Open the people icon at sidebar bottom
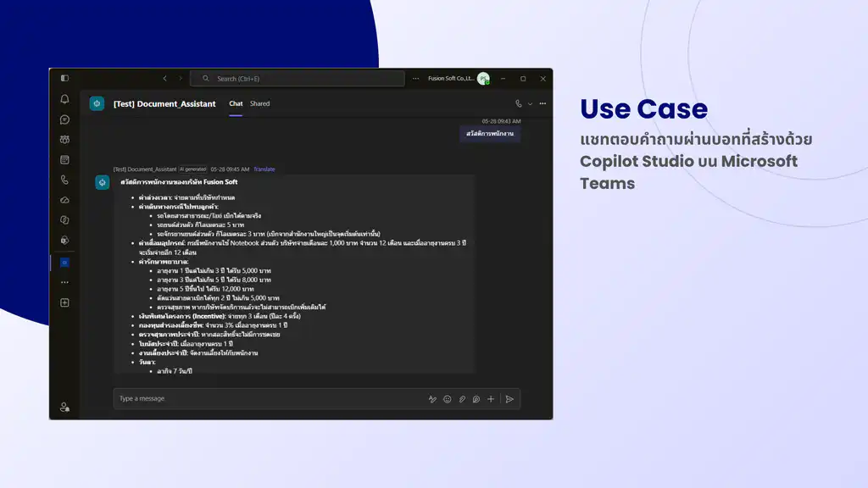868x488 pixels. pyautogui.click(x=64, y=408)
